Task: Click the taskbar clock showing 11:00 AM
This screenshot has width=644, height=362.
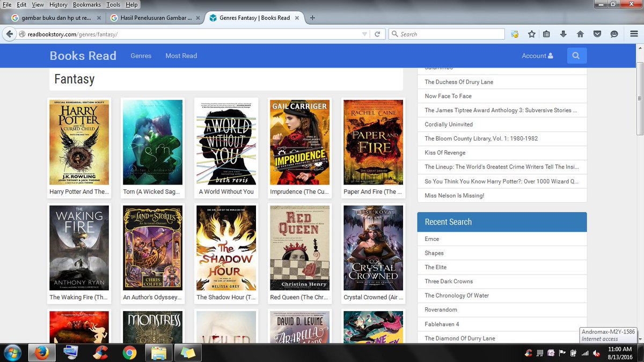Action: (x=619, y=353)
